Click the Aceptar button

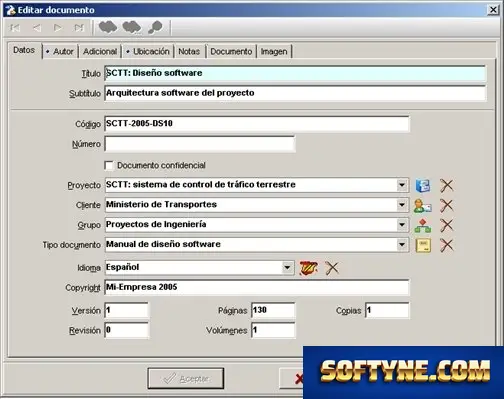click(x=186, y=378)
